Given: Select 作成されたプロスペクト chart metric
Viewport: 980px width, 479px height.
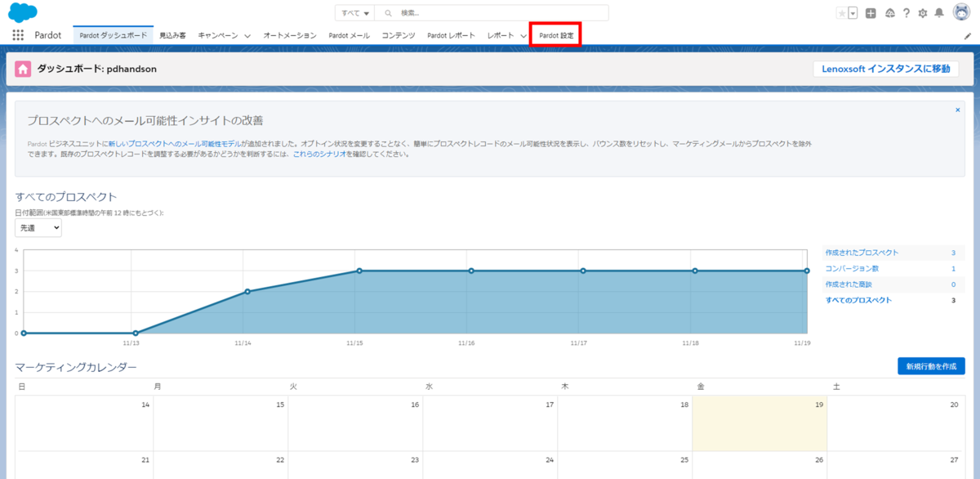Looking at the screenshot, I should pyautogui.click(x=862, y=253).
